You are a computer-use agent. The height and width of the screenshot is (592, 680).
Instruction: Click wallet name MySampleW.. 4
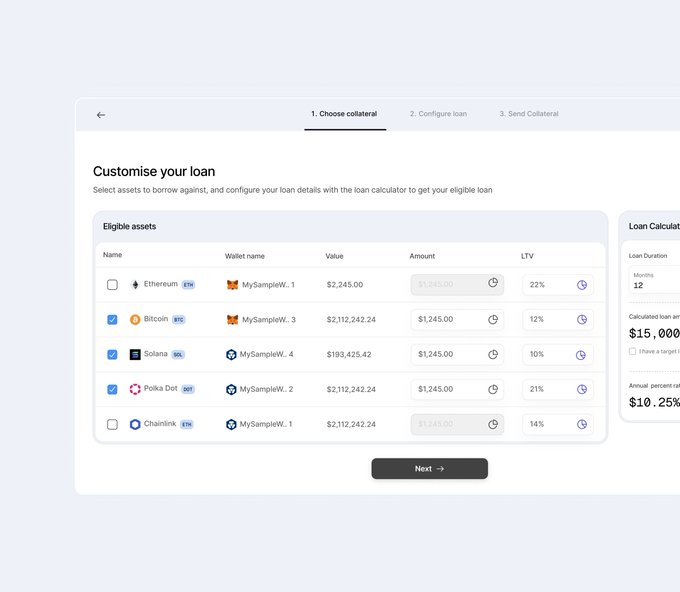click(266, 354)
